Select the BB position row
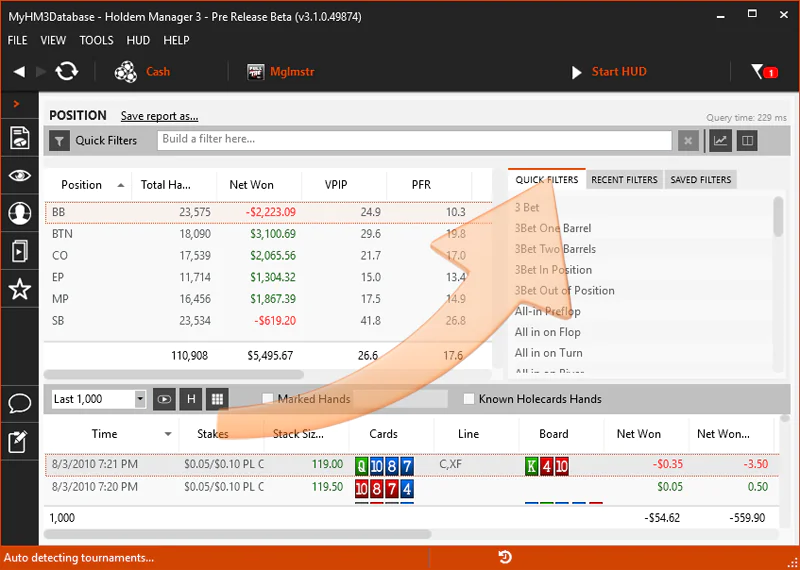This screenshot has width=800, height=570. click(x=268, y=212)
